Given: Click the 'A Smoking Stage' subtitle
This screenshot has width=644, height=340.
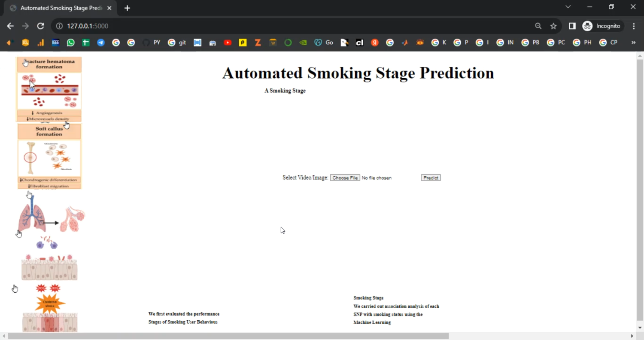Looking at the screenshot, I should 285,91.
